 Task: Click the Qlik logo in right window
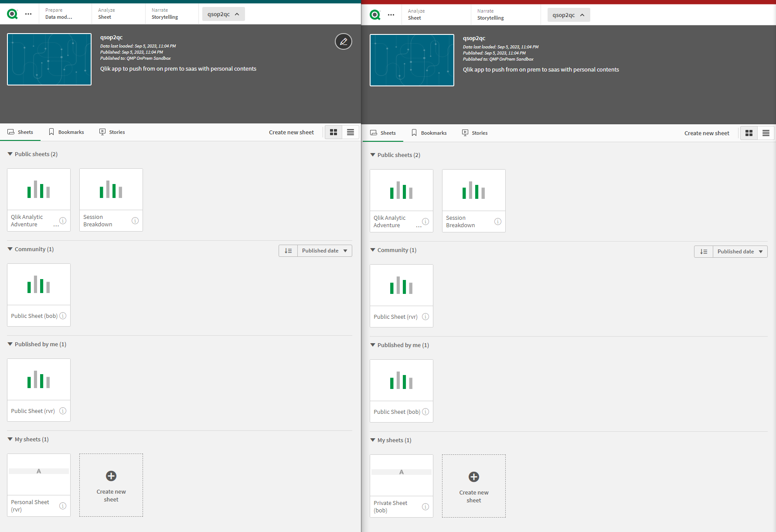tap(375, 15)
